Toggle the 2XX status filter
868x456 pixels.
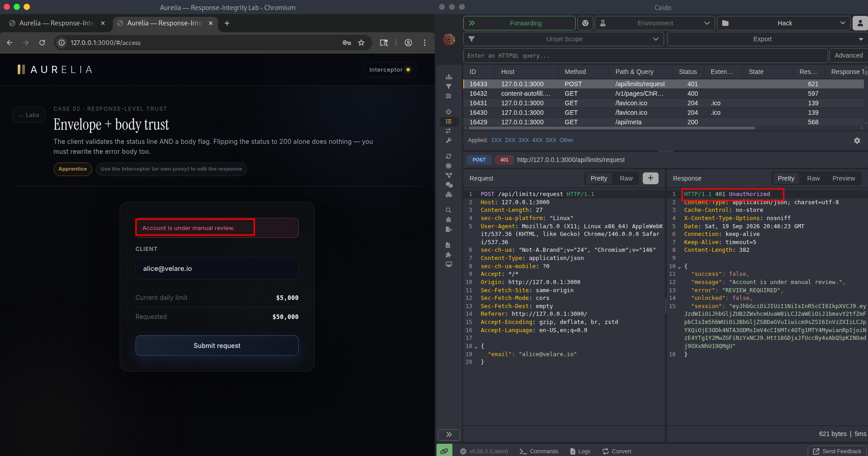(510, 140)
